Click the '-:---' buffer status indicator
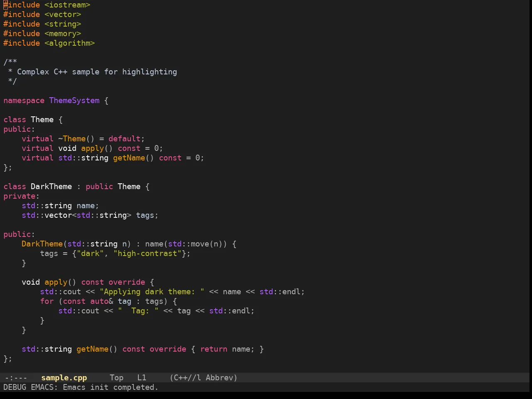 (16, 378)
